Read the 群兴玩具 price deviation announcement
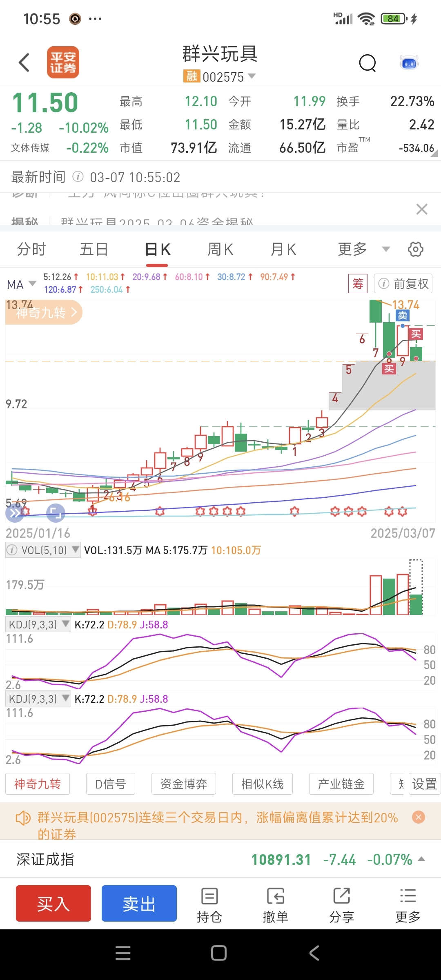Viewport: 441px width, 980px height. click(x=218, y=825)
